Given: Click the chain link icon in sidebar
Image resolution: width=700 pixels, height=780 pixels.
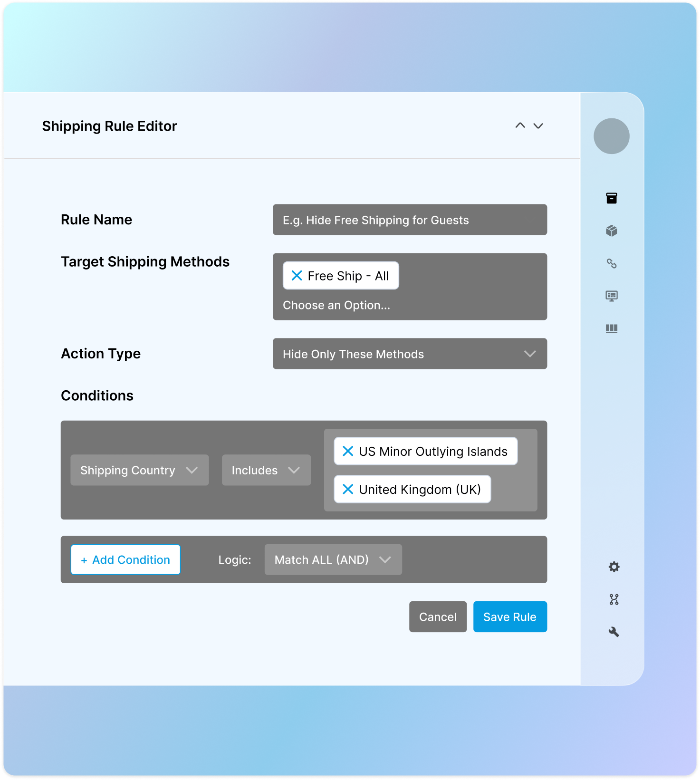Looking at the screenshot, I should click(x=612, y=263).
